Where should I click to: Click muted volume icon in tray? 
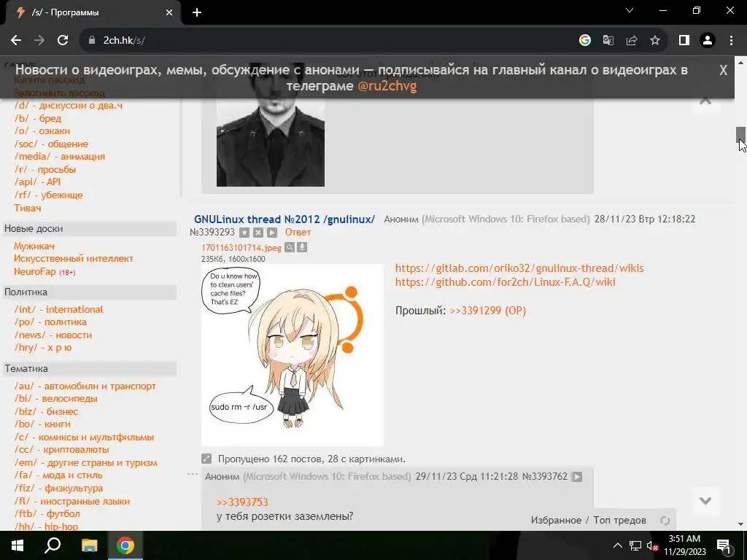(x=653, y=545)
